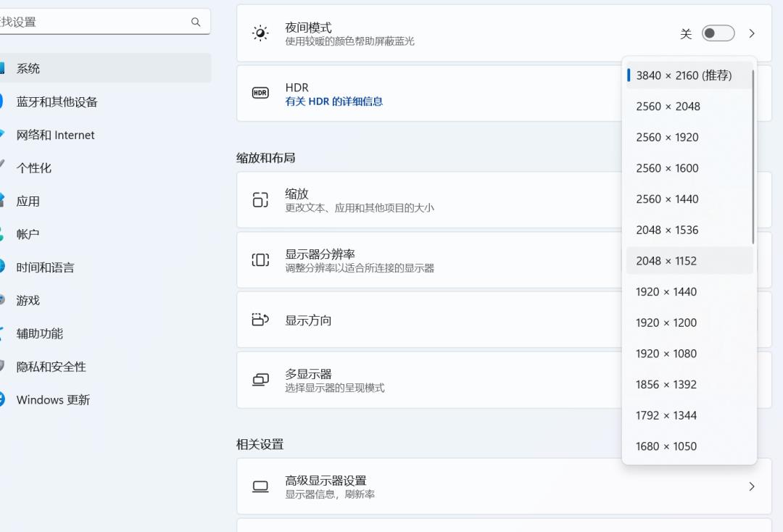Select the 3840 × 2160 recommended resolution

tap(683, 75)
